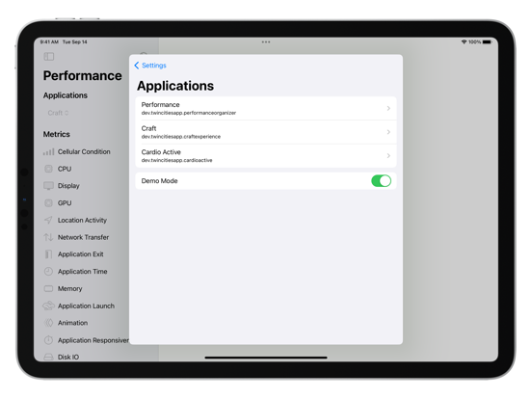Click the Location Activity arrow icon
532x399 pixels.
pos(48,220)
